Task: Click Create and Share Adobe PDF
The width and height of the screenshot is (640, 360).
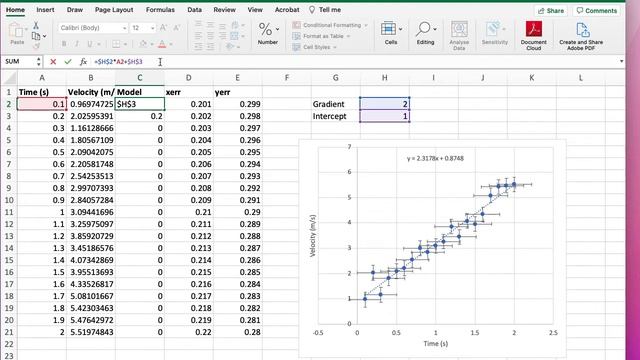Action: pos(581,36)
